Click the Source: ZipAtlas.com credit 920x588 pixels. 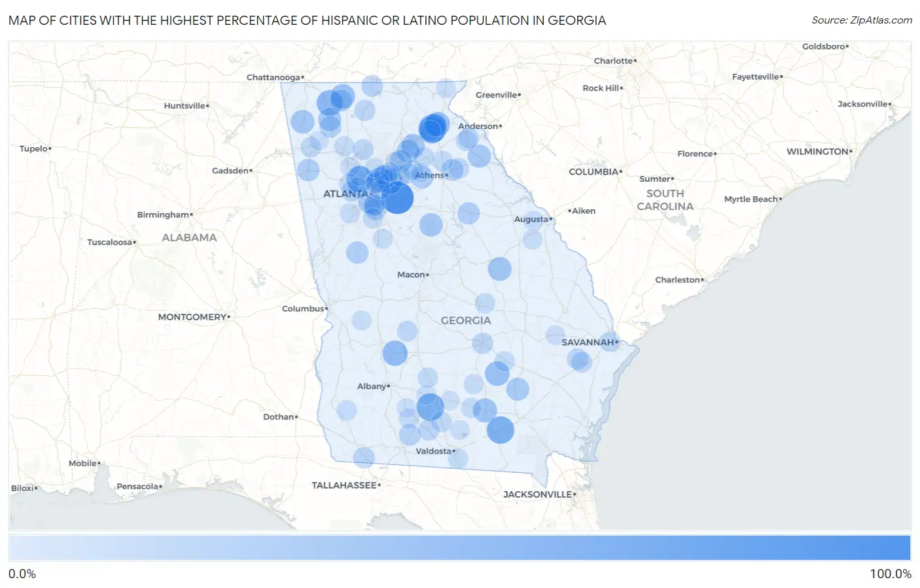(x=862, y=20)
